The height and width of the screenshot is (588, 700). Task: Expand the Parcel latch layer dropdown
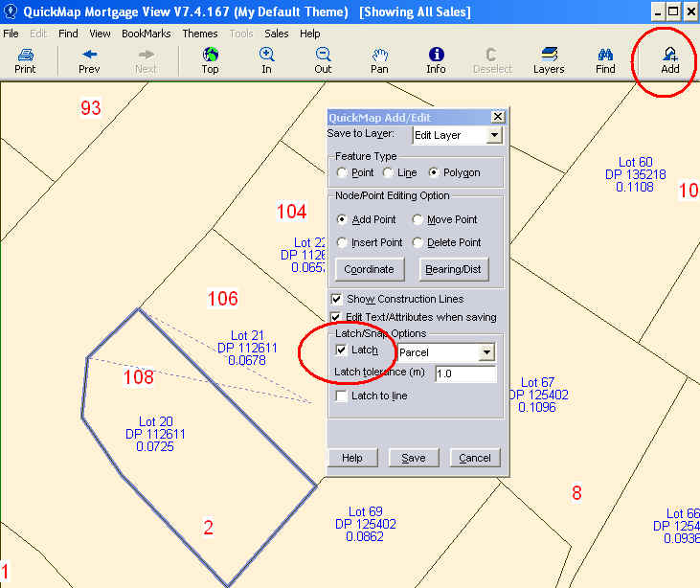click(x=486, y=352)
